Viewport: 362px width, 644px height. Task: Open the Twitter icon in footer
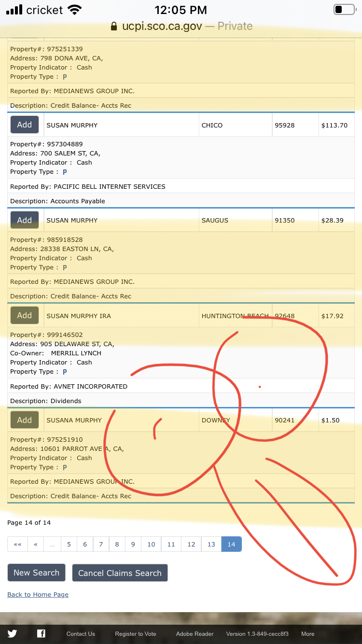(x=12, y=634)
